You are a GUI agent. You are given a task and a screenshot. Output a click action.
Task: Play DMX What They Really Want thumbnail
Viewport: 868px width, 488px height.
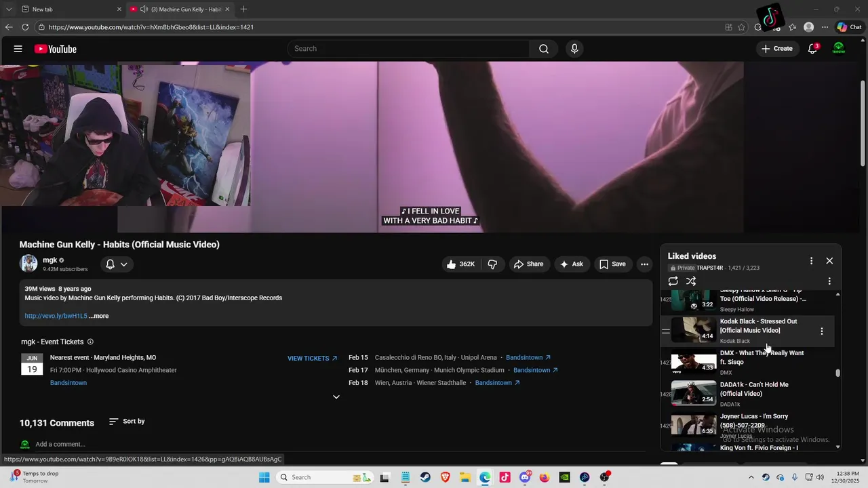click(694, 363)
